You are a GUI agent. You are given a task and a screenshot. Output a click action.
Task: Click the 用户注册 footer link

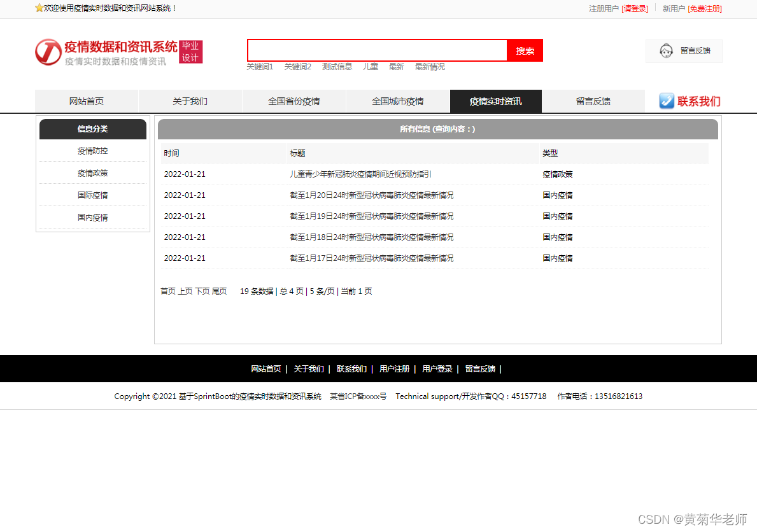[395, 368]
